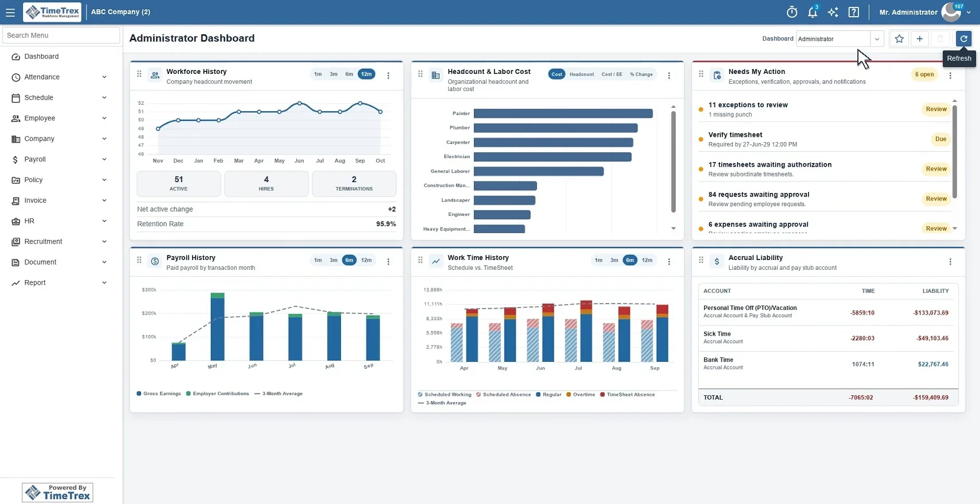Image resolution: width=980 pixels, height=504 pixels.
Task: Open the AI sparkle assistant icon
Action: (833, 12)
